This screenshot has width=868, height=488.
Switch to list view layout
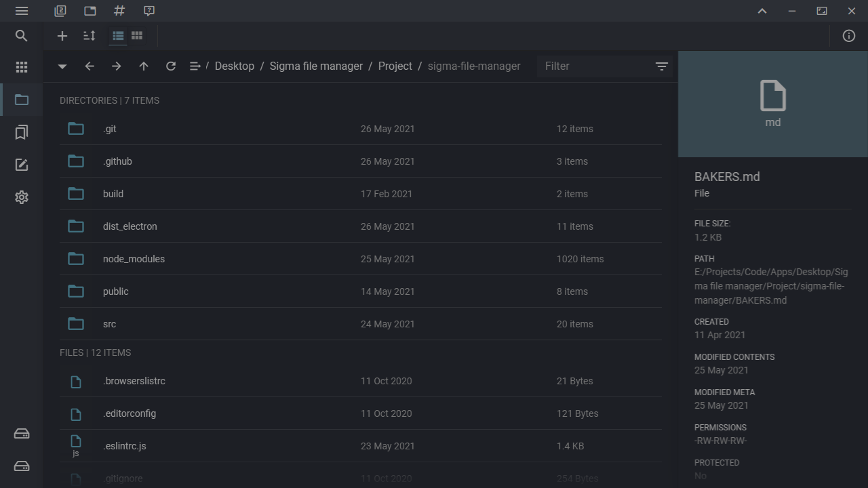click(x=118, y=36)
